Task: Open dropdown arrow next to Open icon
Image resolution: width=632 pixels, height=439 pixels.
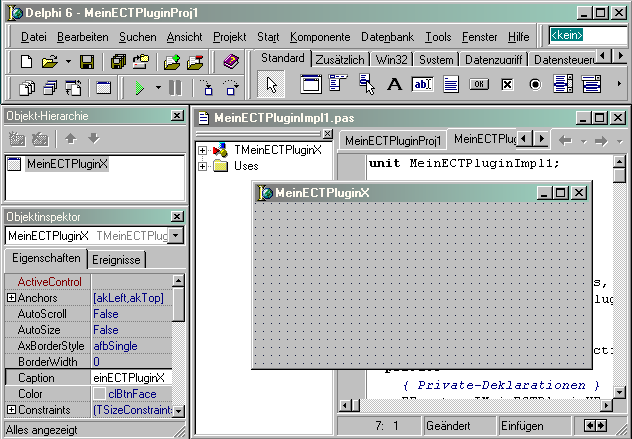Action: [x=68, y=62]
